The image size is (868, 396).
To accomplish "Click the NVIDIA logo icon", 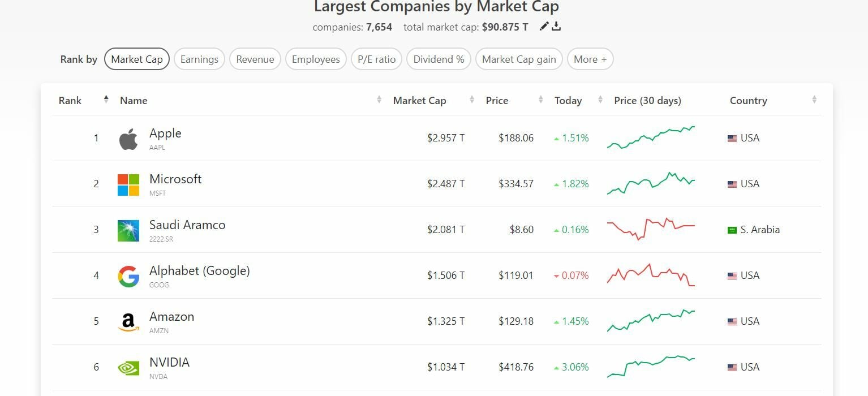I will click(x=128, y=368).
